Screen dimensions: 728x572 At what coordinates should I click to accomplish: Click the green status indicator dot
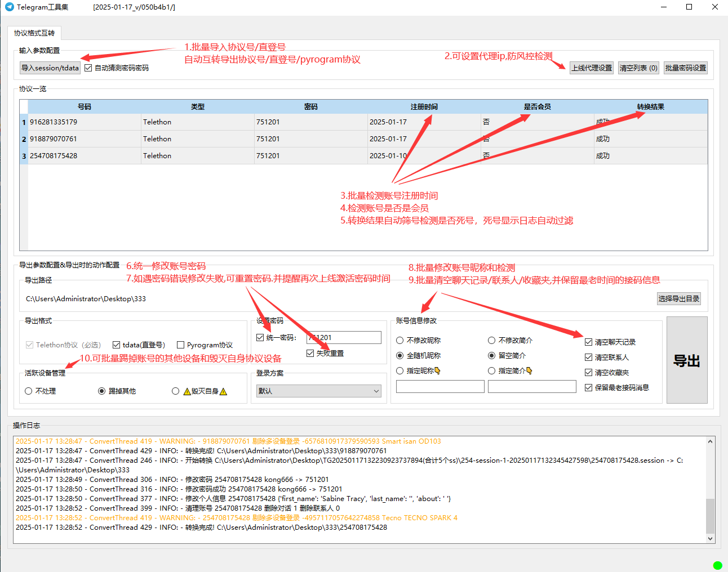click(717, 565)
